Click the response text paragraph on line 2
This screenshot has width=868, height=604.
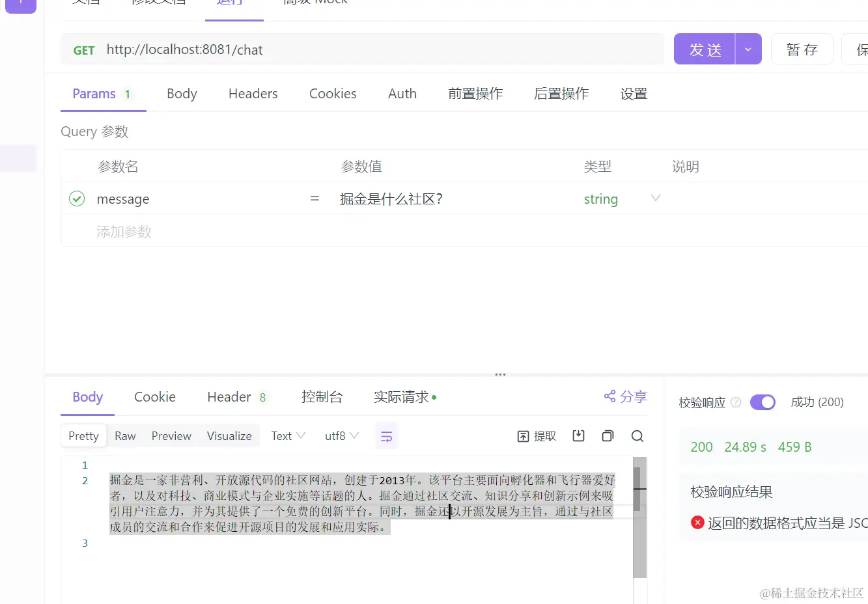click(362, 504)
